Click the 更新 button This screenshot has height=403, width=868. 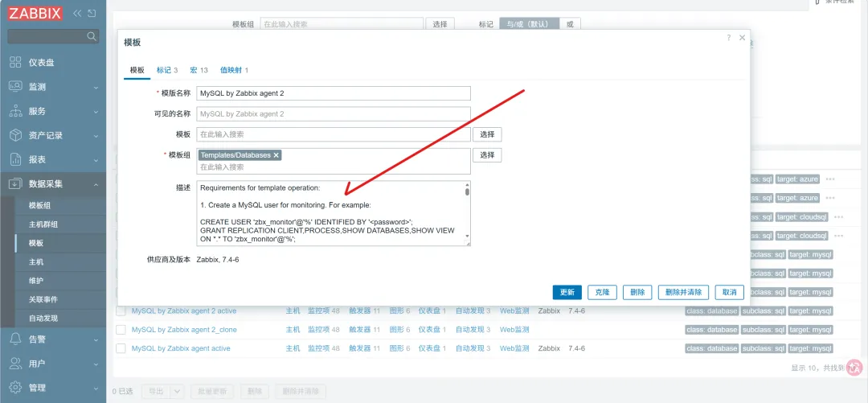[567, 292]
